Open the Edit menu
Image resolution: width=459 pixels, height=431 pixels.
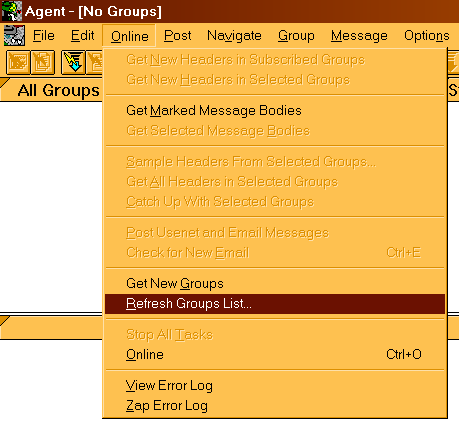coord(82,36)
